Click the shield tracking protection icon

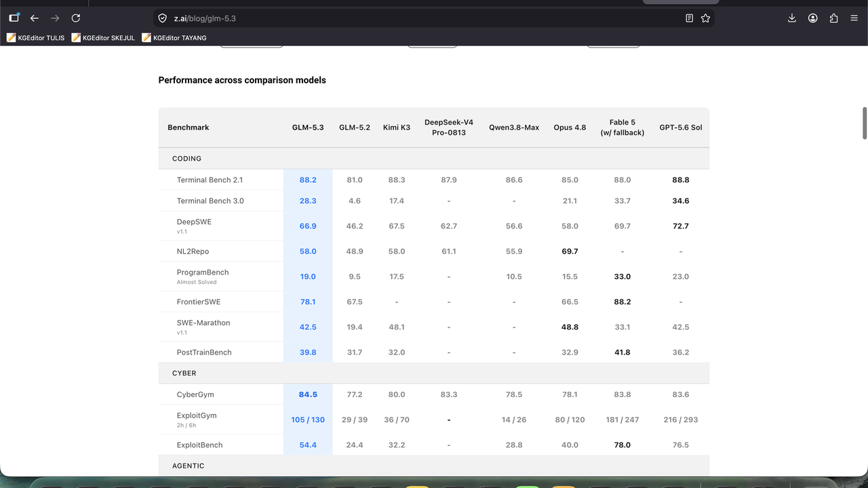coord(163,18)
